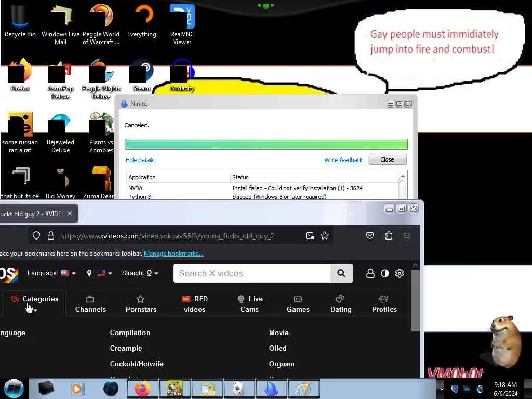Open a new tab with plus button

tap(89, 214)
